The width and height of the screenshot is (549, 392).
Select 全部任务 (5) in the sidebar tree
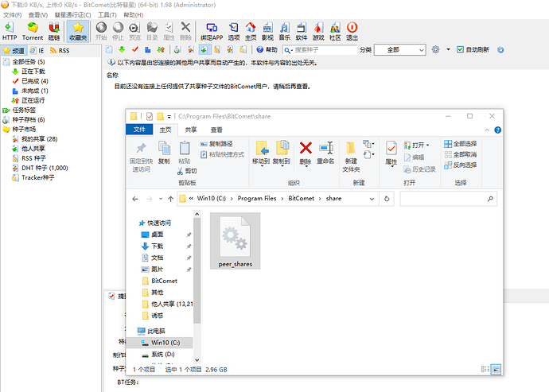click(29, 61)
